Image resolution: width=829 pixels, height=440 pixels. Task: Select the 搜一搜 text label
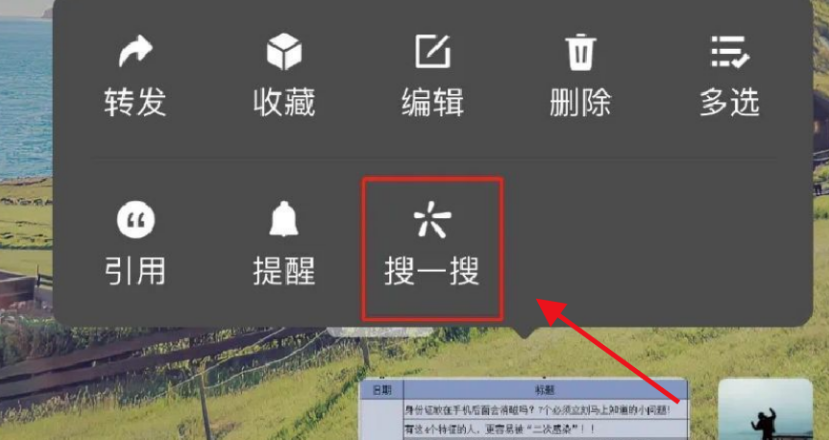[x=432, y=271]
